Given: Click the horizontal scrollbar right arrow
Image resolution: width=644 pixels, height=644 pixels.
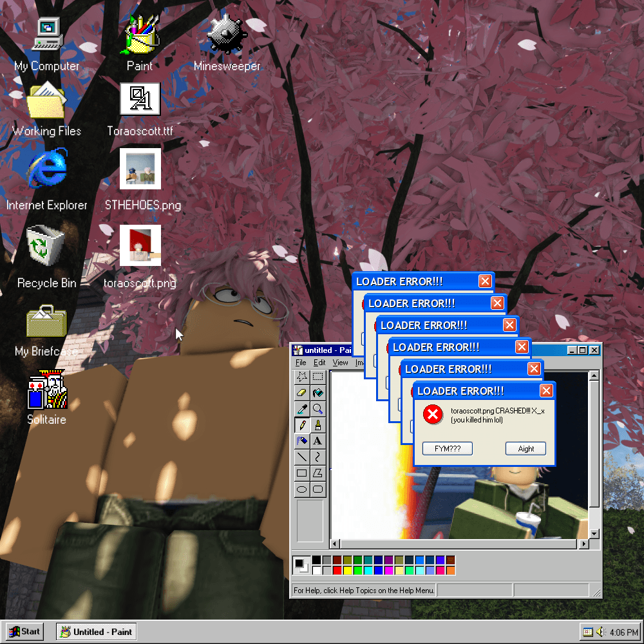Looking at the screenshot, I should point(583,544).
